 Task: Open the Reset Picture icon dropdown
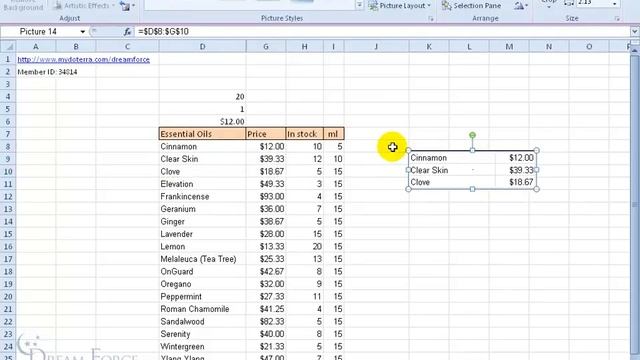[x=127, y=6]
